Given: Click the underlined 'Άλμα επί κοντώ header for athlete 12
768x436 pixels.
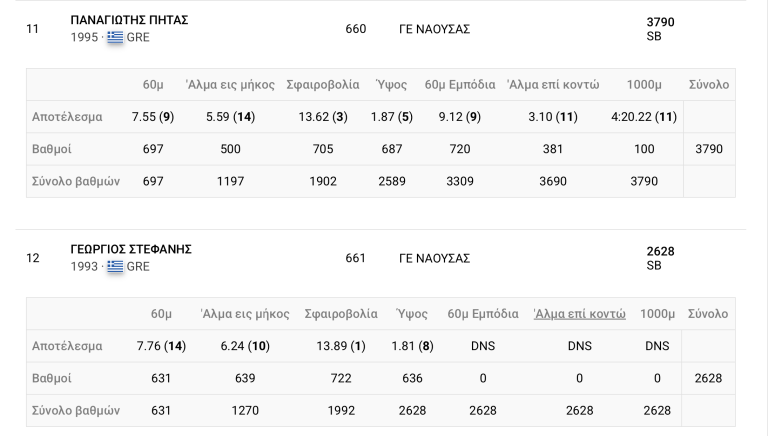Looking at the screenshot, I should click(579, 314).
